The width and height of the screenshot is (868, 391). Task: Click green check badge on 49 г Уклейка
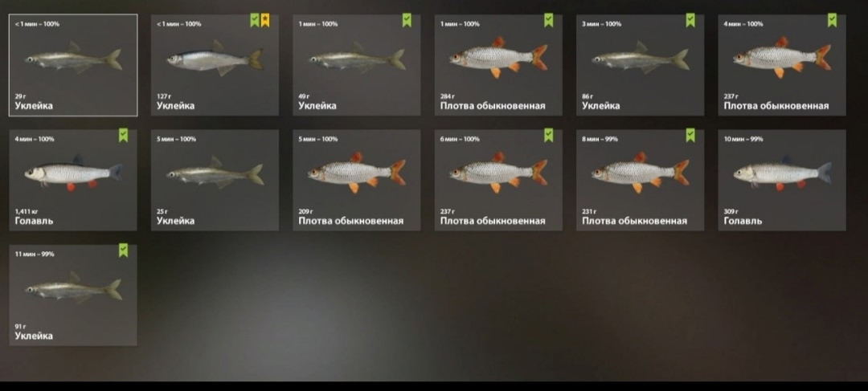(x=407, y=20)
